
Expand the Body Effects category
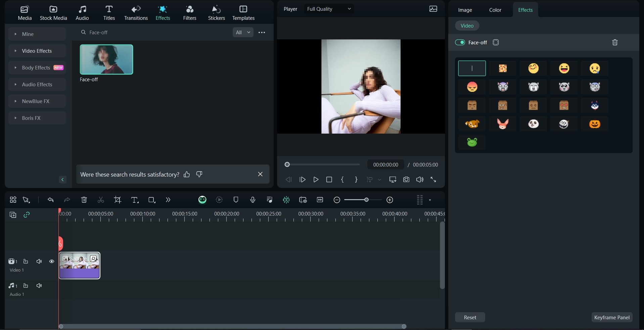click(37, 67)
